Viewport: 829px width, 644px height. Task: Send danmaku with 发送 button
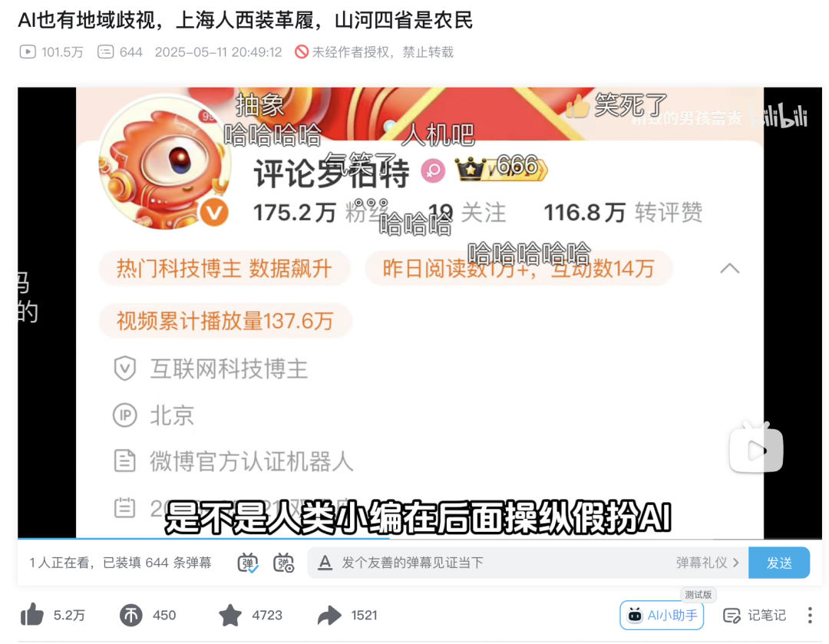[779, 563]
